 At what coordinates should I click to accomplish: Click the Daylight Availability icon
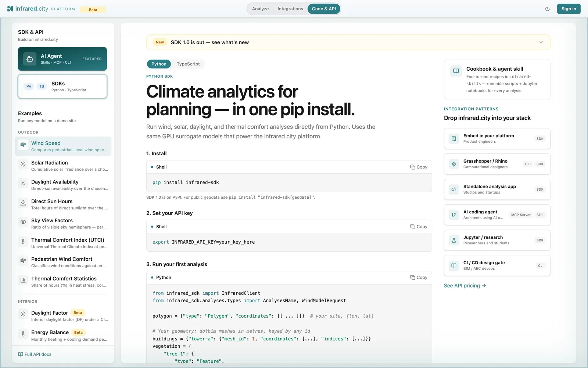(23, 183)
